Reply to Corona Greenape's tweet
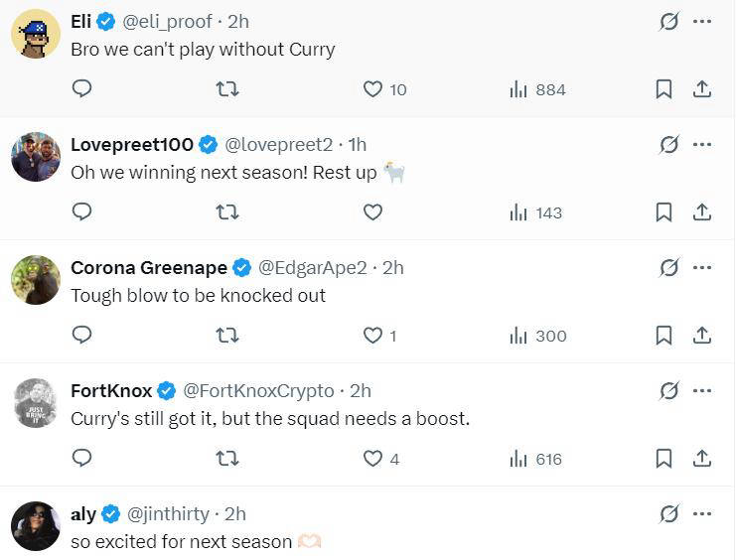Image resolution: width=736 pixels, height=560 pixels. (82, 335)
